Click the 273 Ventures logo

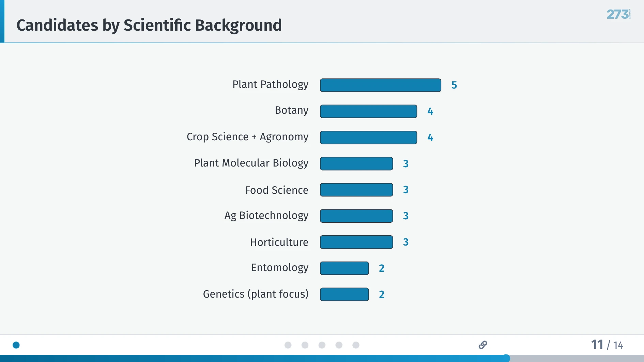(618, 14)
